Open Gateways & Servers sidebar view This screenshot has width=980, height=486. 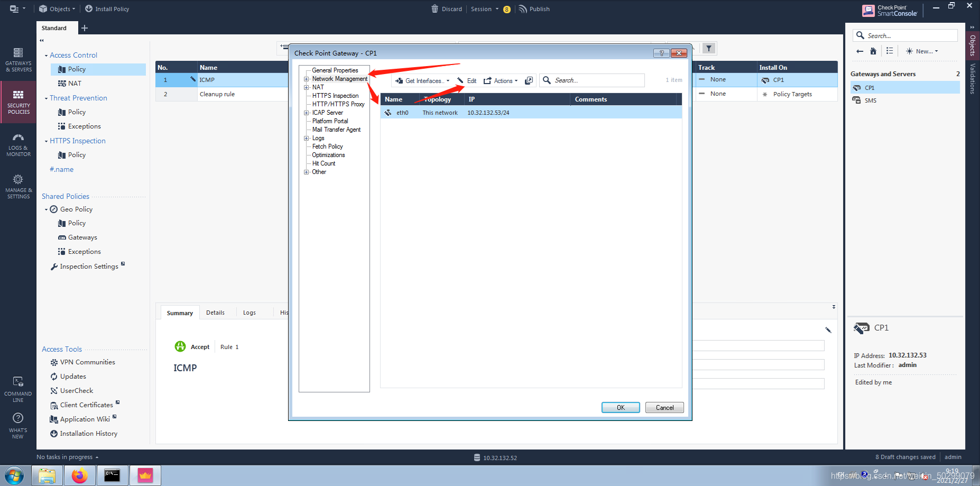click(18, 59)
